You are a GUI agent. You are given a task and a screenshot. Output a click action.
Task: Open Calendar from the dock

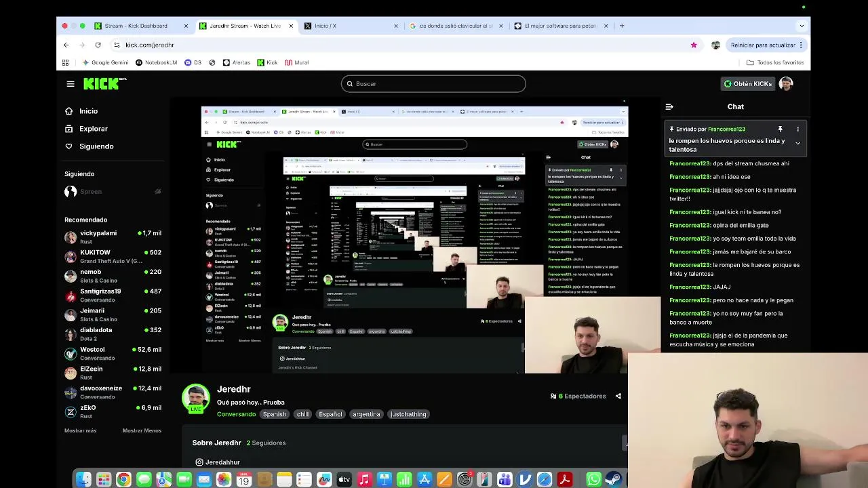click(x=243, y=480)
